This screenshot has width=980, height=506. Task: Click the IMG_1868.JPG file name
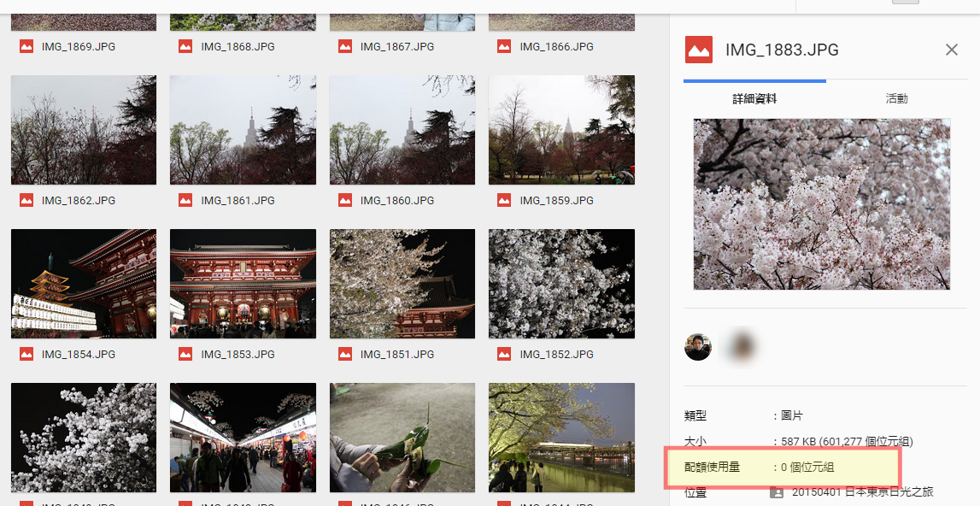coord(238,46)
